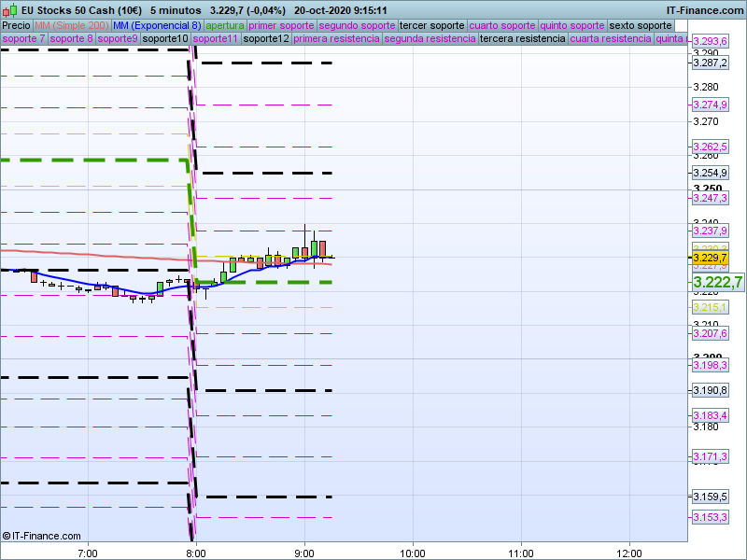The image size is (747, 560).
Task: Click the 5 minutos timeframe text
Action: [176, 10]
